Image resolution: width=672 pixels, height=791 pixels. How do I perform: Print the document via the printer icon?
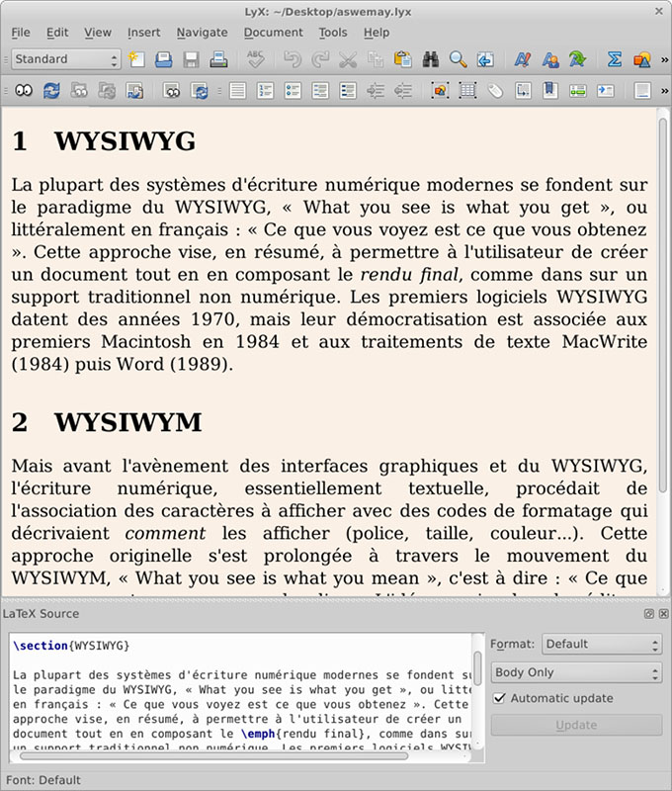coord(218,59)
